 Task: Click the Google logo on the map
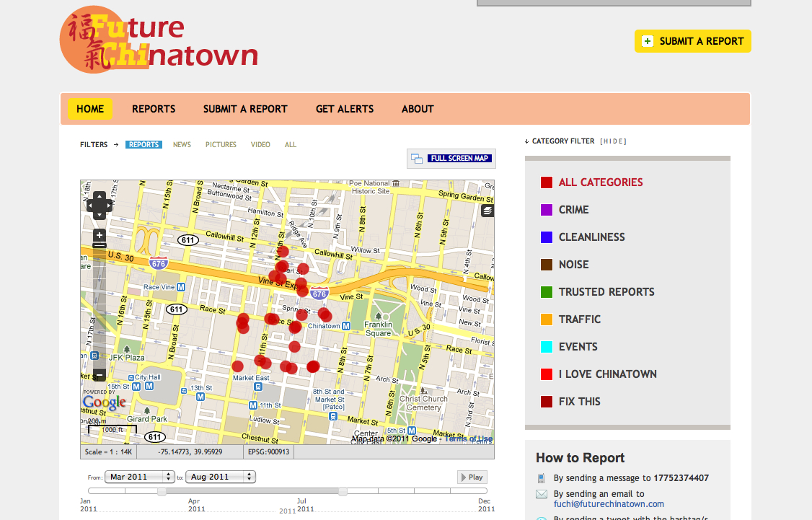tap(104, 402)
